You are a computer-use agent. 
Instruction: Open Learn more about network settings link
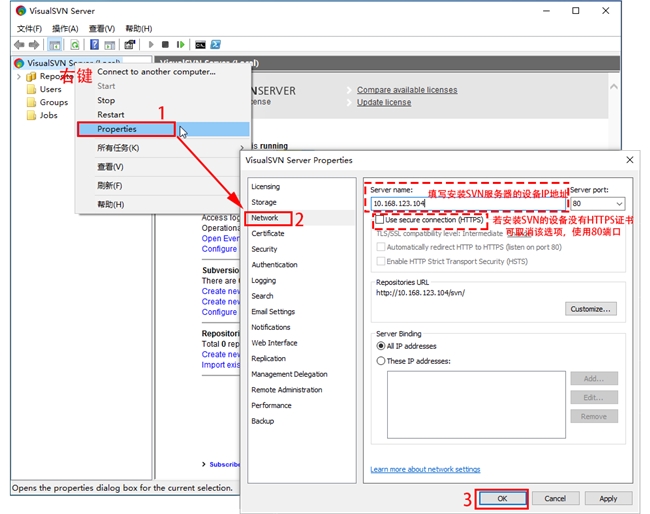coord(425,469)
